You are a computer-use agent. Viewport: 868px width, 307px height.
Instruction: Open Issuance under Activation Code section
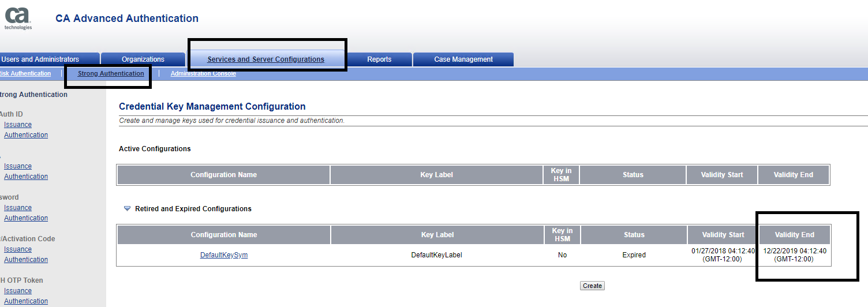(x=18, y=249)
